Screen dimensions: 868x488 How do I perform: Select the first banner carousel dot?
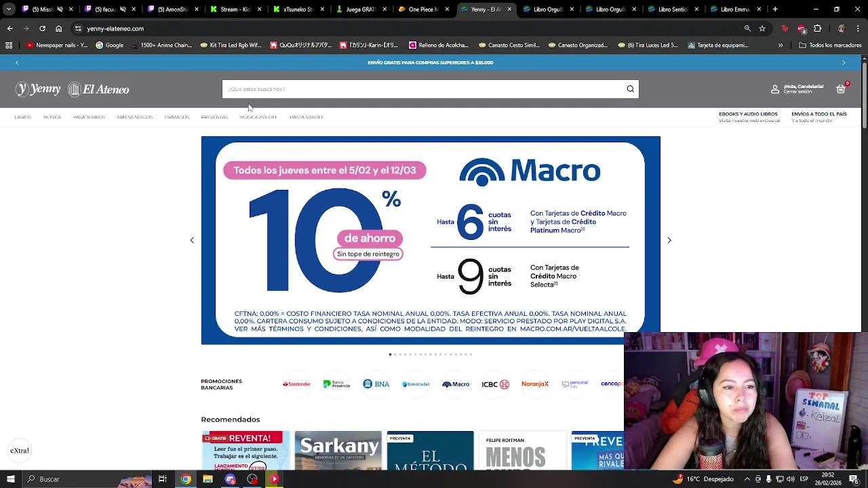click(x=390, y=354)
